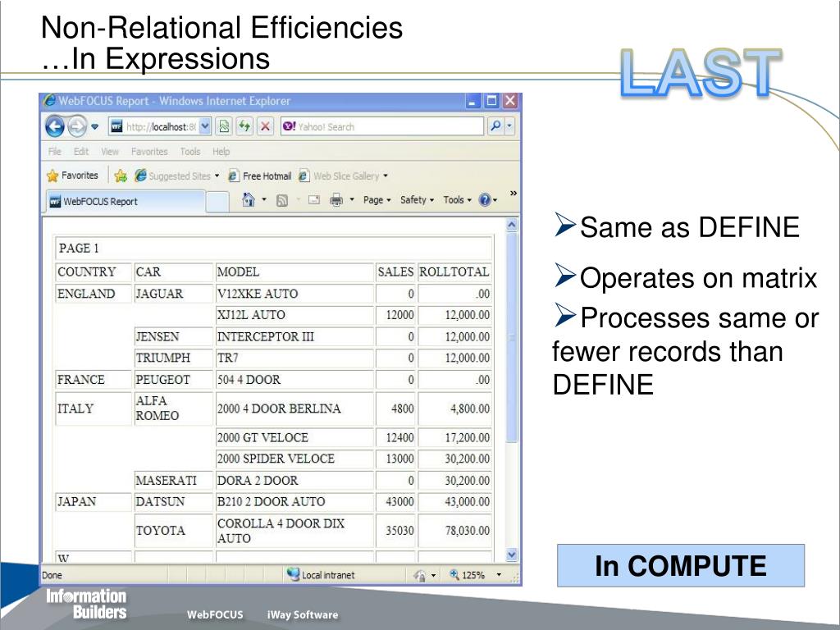This screenshot has width=840, height=630.
Task: Open the Free Hotmail favorites link
Action: (260, 176)
